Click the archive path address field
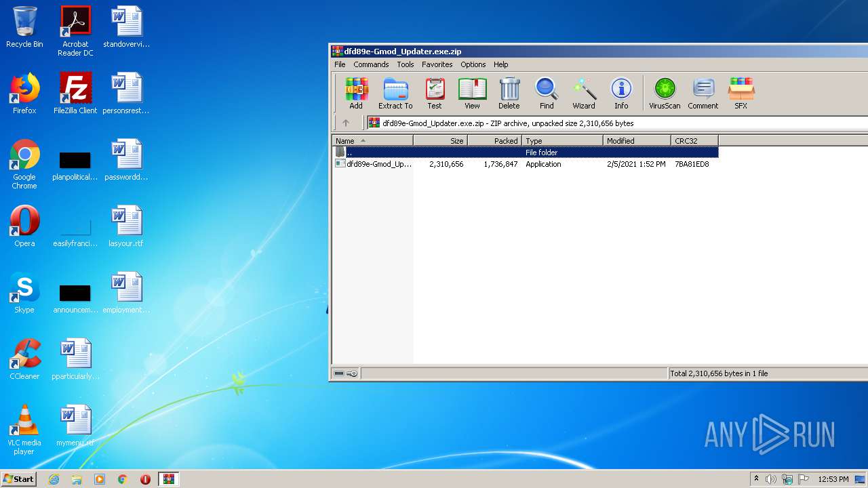Viewport: 868px width, 488px height. tap(617, 123)
